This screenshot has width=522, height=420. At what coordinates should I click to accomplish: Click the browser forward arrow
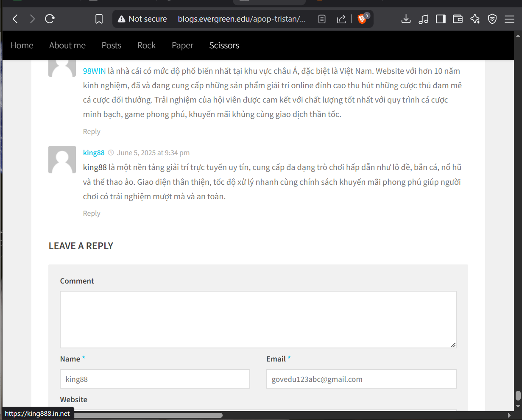(32, 19)
